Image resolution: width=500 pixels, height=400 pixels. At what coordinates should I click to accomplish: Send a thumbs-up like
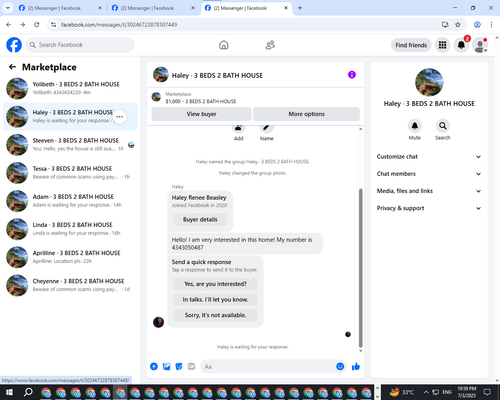point(356,367)
